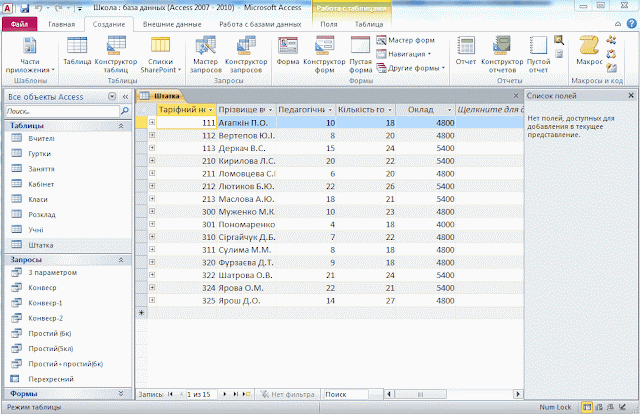The width and height of the screenshot is (640, 414).
Task: Launch Мастер запросов
Action: pos(206,55)
